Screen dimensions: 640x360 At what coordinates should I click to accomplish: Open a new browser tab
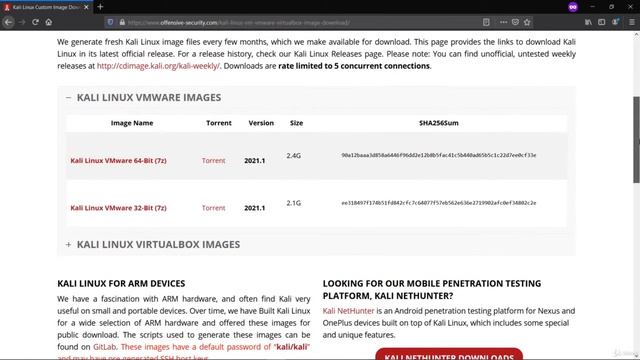[100, 7]
